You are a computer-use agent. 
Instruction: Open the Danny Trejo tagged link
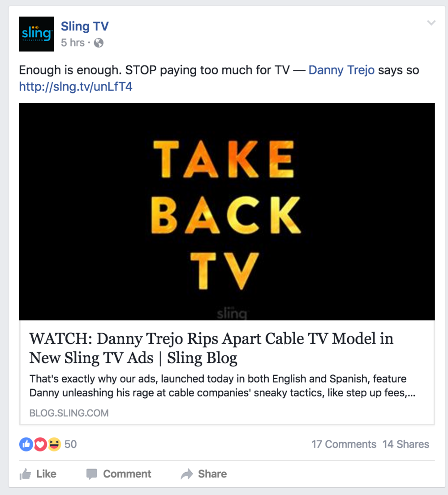point(342,70)
